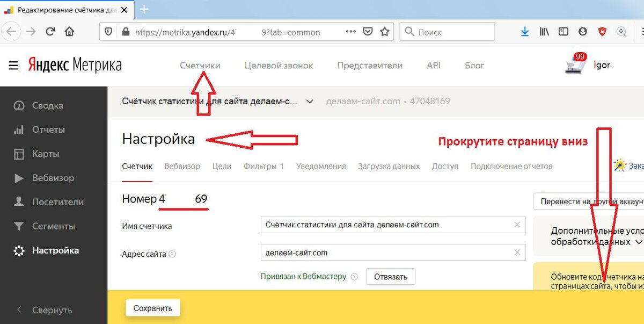Click the hamburger menu icon beside Яндекс Метрика
This screenshot has height=324, width=644.
click(x=13, y=66)
